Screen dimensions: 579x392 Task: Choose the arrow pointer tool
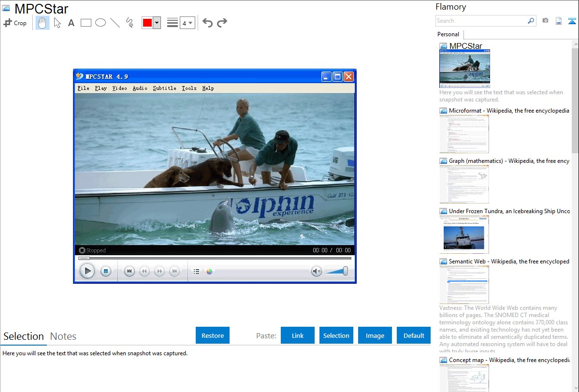[57, 23]
